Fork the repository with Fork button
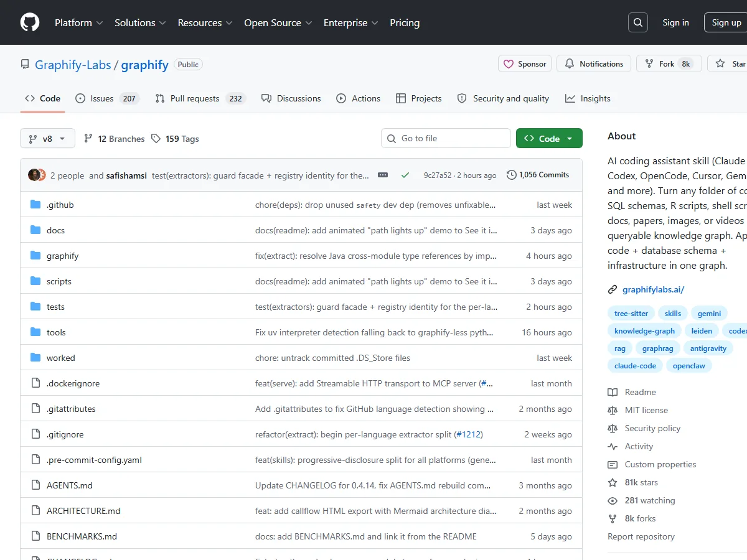747x560 pixels. (669, 63)
